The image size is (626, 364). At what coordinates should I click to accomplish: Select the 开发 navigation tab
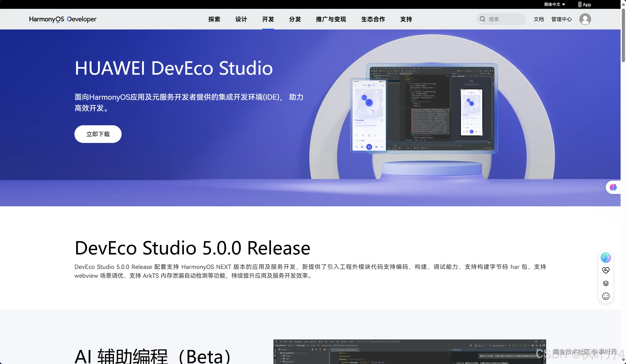[268, 19]
